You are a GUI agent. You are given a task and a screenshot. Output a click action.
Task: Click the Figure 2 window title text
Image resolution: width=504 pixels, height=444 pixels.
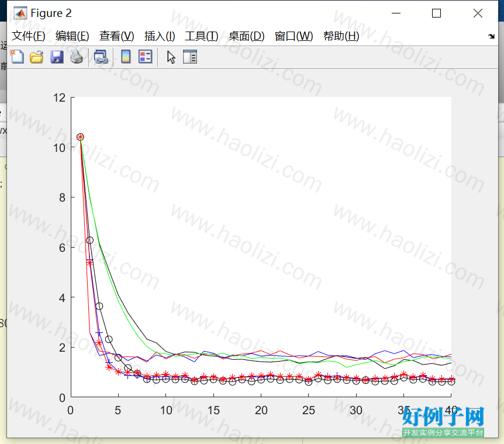point(51,13)
